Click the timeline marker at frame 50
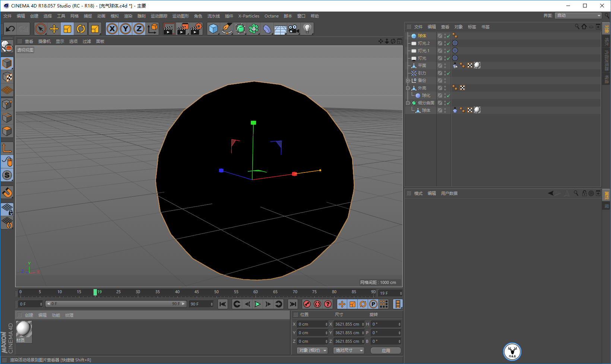The width and height of the screenshot is (611, 364). 216,292
